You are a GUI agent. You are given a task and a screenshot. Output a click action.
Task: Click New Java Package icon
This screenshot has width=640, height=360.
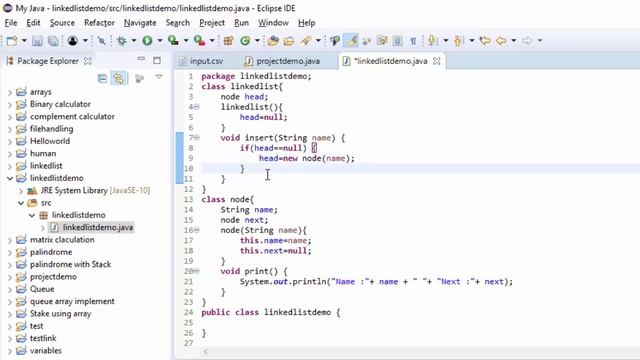tap(228, 40)
